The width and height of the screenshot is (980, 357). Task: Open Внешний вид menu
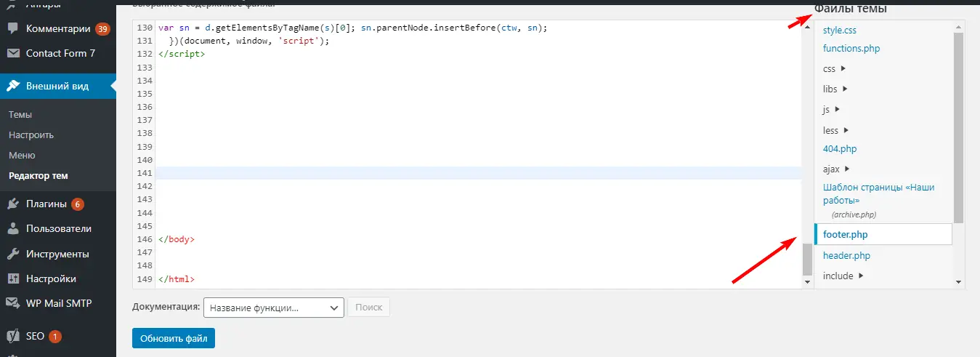58,86
